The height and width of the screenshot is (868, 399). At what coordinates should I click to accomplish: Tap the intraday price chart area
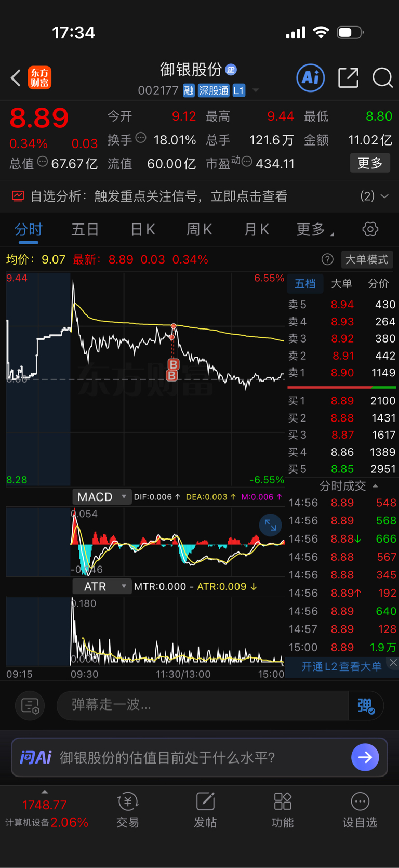coord(145,379)
